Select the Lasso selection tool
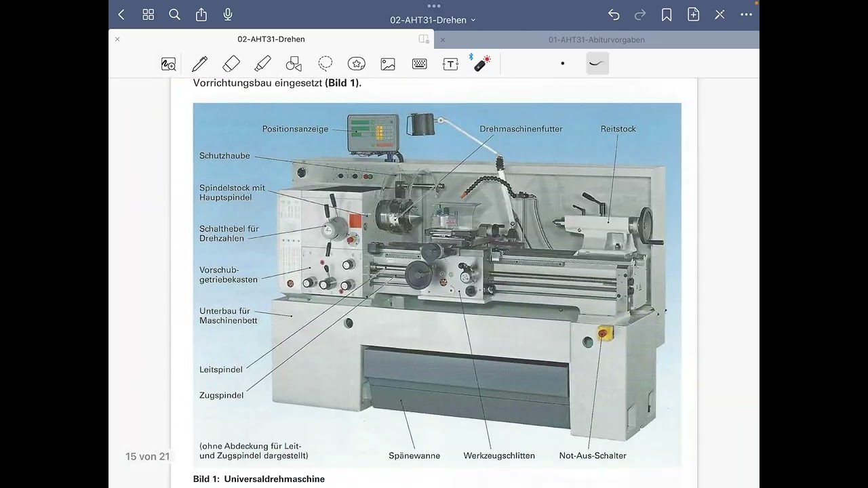868x488 pixels. pyautogui.click(x=325, y=64)
